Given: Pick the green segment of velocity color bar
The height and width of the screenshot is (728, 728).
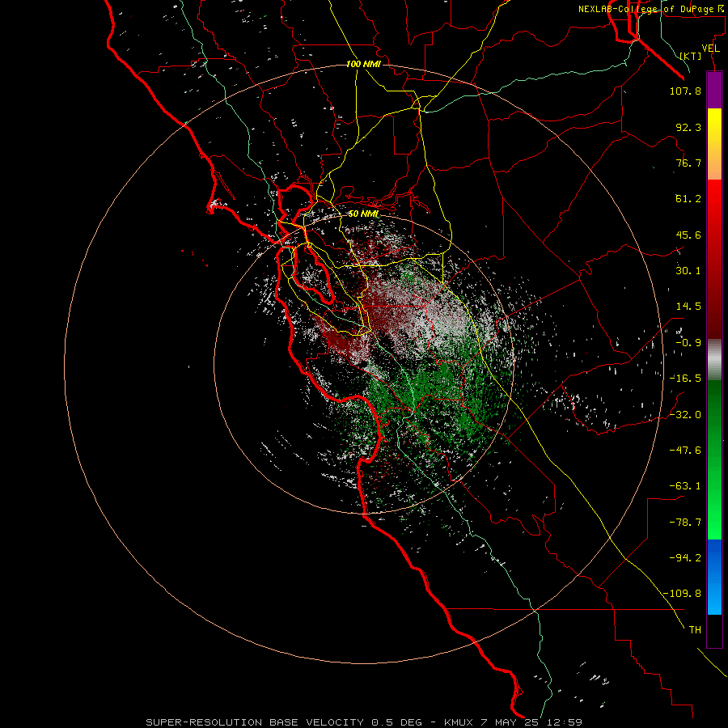Looking at the screenshot, I should pos(714,460).
